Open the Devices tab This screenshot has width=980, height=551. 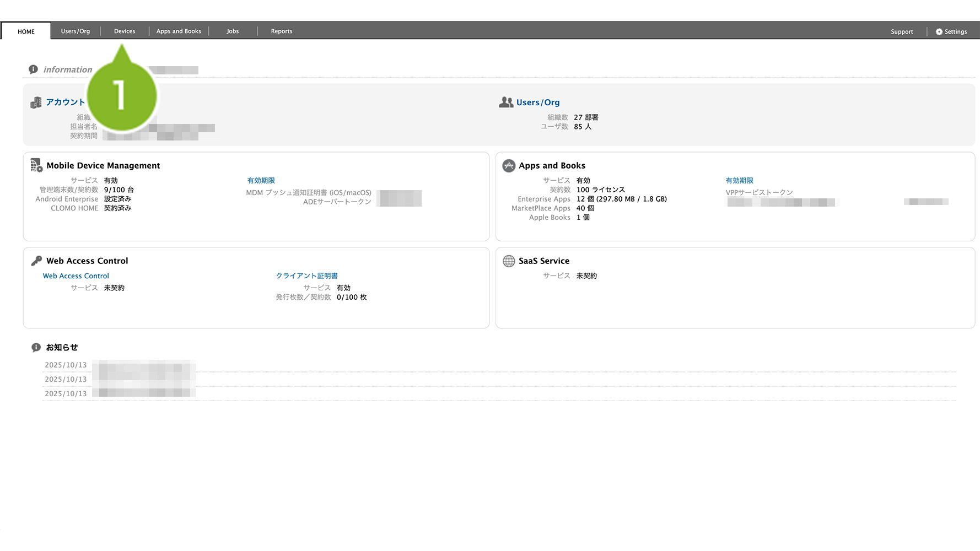click(125, 31)
